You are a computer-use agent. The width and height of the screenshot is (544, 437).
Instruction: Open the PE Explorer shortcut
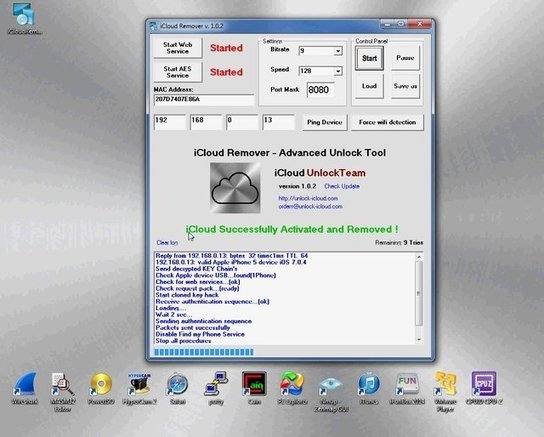click(292, 388)
